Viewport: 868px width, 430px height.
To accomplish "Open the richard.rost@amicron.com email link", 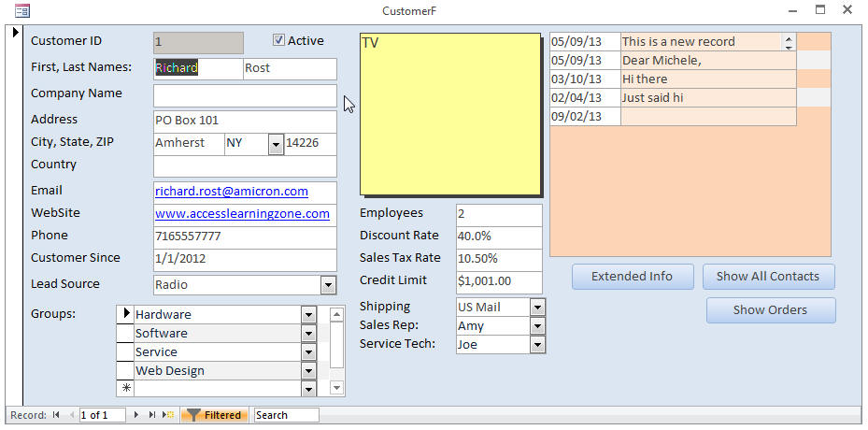I will 232,192.
